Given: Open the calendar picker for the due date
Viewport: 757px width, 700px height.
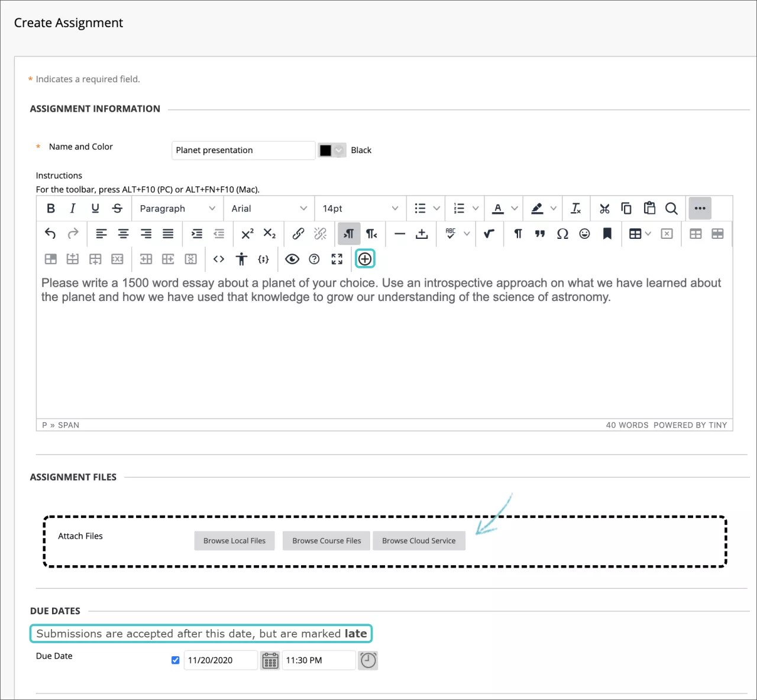Looking at the screenshot, I should click(270, 660).
